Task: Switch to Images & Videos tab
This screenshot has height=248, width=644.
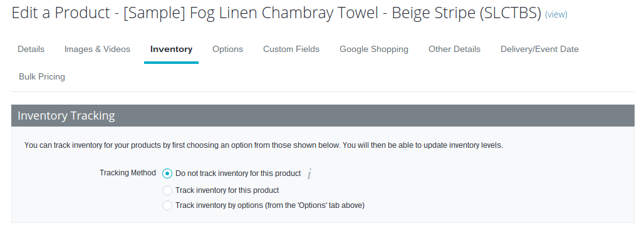Action: click(x=97, y=49)
